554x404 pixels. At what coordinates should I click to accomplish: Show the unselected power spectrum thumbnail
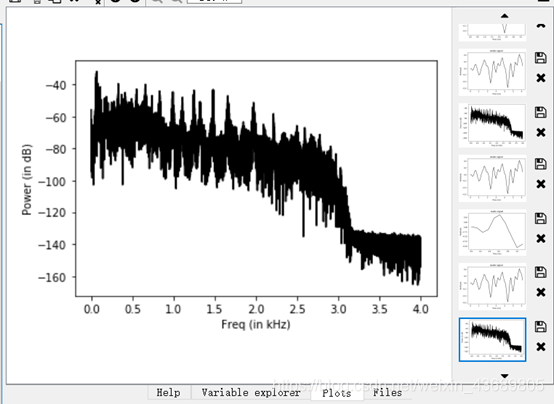pos(493,125)
